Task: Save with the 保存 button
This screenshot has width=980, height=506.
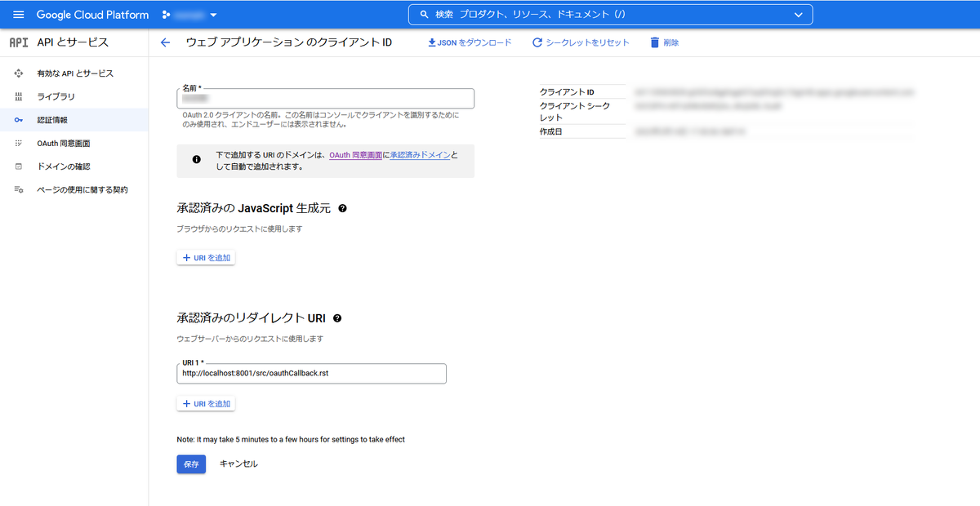Action: (191, 464)
